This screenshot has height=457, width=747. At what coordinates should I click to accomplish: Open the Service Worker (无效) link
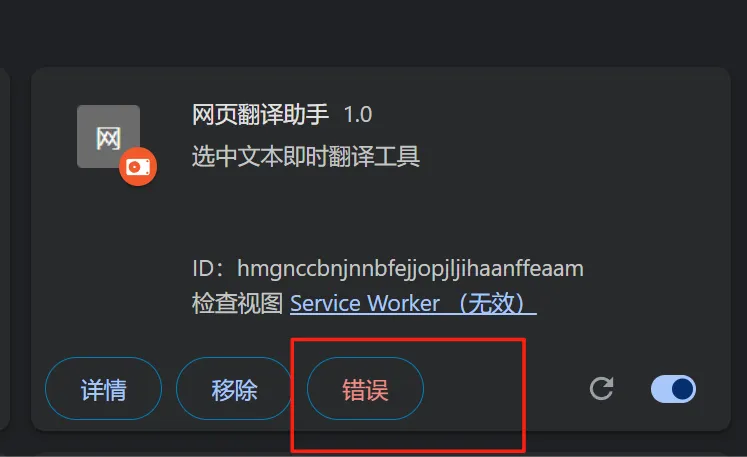click(413, 303)
